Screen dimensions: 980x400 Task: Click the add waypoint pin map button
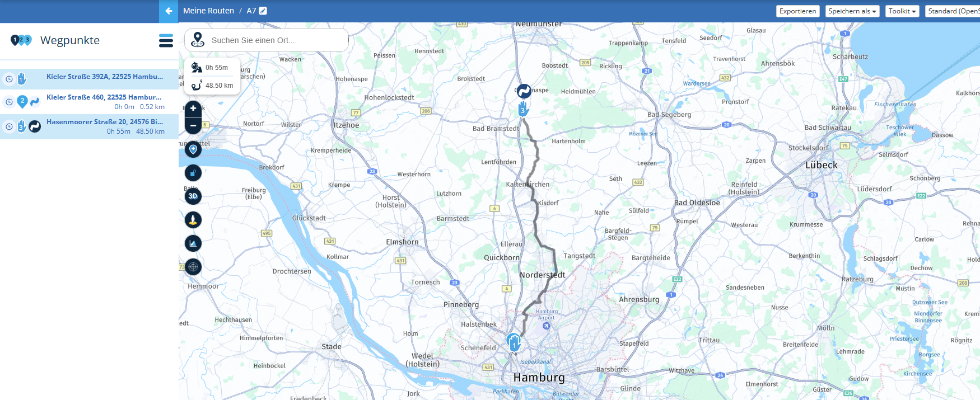(193, 149)
